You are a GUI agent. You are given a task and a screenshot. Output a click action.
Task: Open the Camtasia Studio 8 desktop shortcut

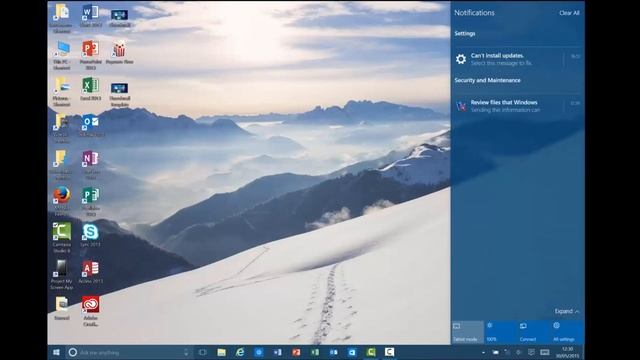62,237
